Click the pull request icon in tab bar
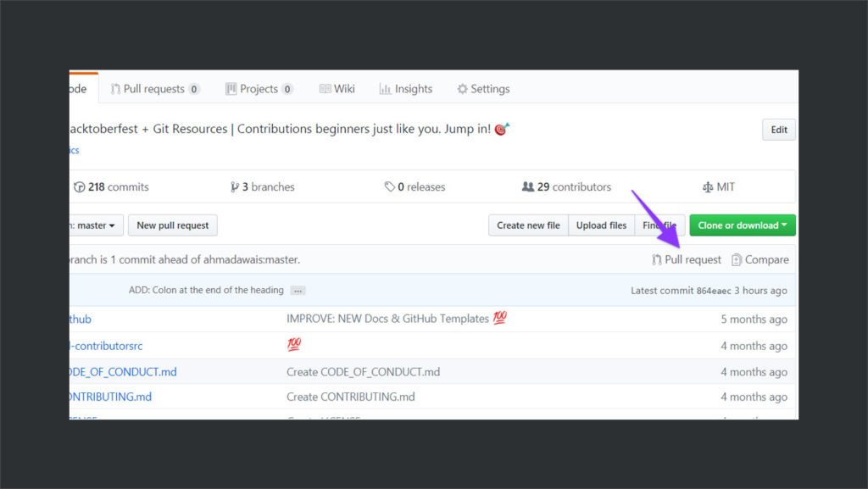868x489 pixels. (x=115, y=89)
